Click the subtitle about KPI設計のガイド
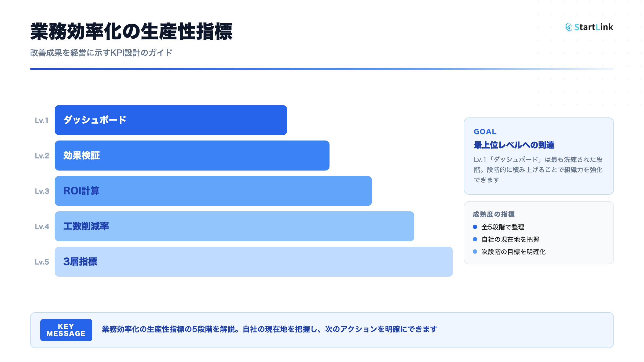This screenshot has width=644, height=362. [101, 53]
